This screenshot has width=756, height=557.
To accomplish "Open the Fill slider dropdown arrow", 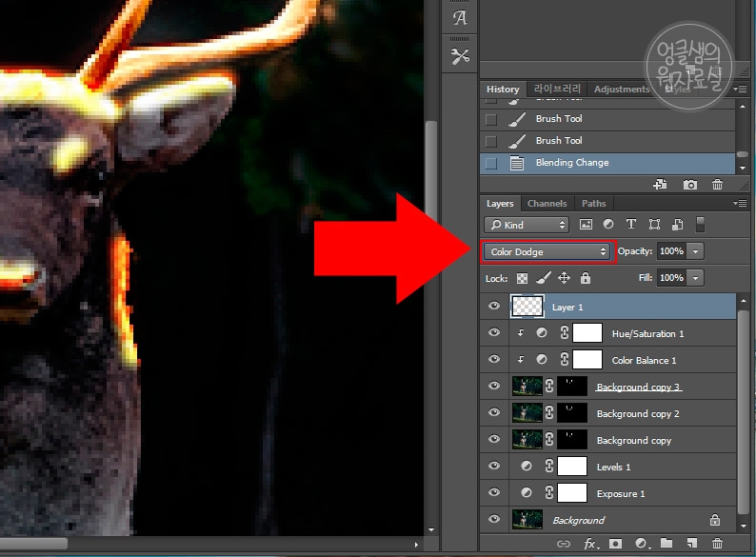I will [695, 278].
